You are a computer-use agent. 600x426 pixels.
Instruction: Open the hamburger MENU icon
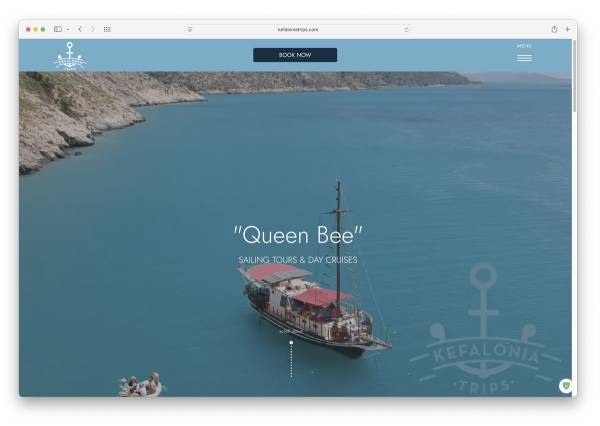pyautogui.click(x=524, y=58)
